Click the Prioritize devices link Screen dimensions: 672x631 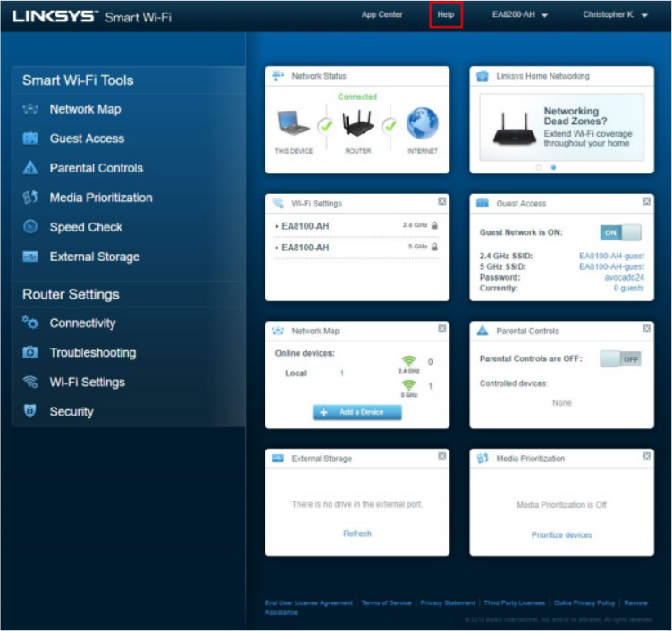[x=561, y=535]
